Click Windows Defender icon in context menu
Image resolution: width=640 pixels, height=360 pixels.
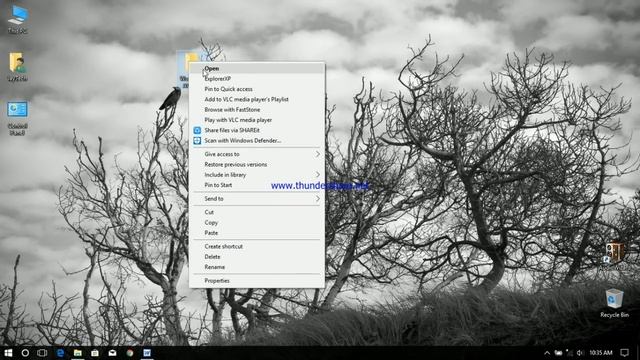click(x=197, y=140)
